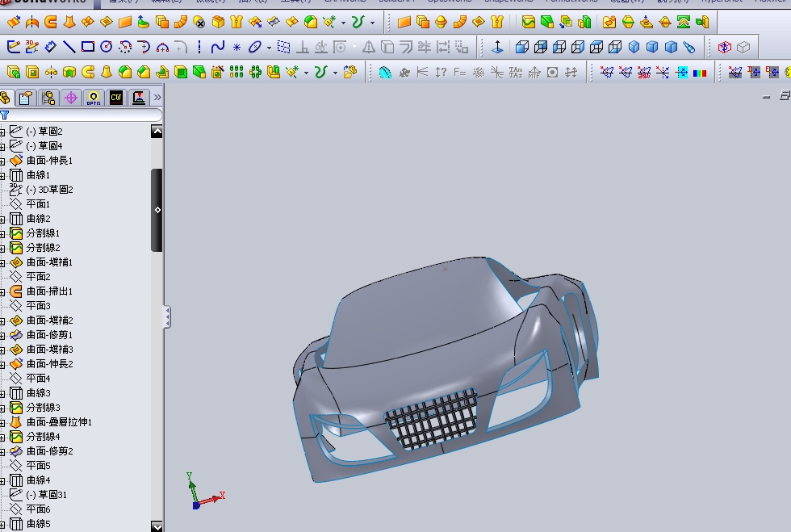Open the ConfigurationManager tab

[x=48, y=98]
